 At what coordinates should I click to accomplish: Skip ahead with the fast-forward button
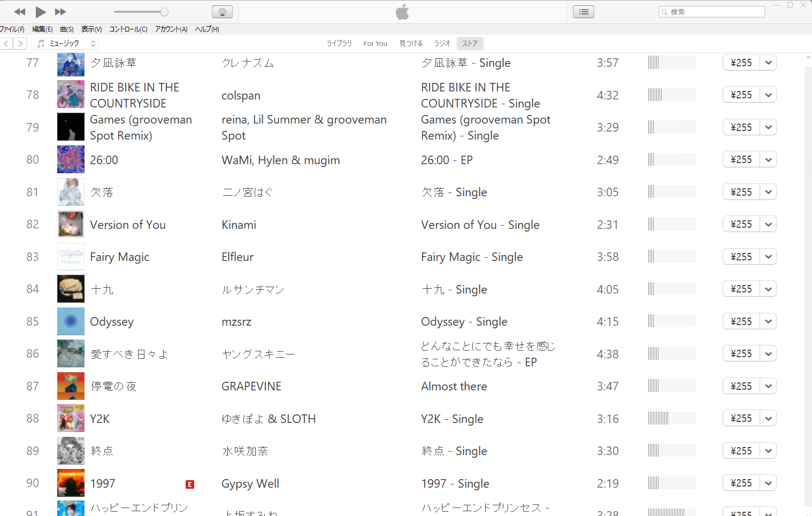[x=60, y=12]
